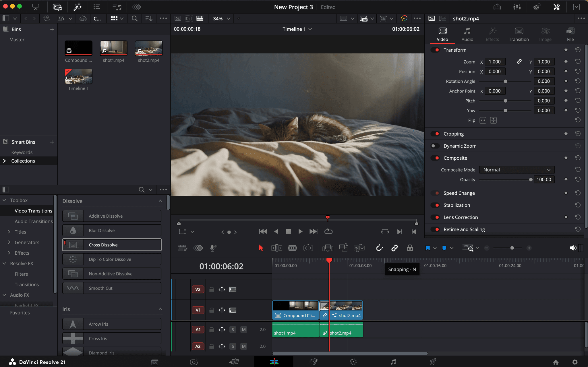Stop playback in the viewer

coord(288,231)
